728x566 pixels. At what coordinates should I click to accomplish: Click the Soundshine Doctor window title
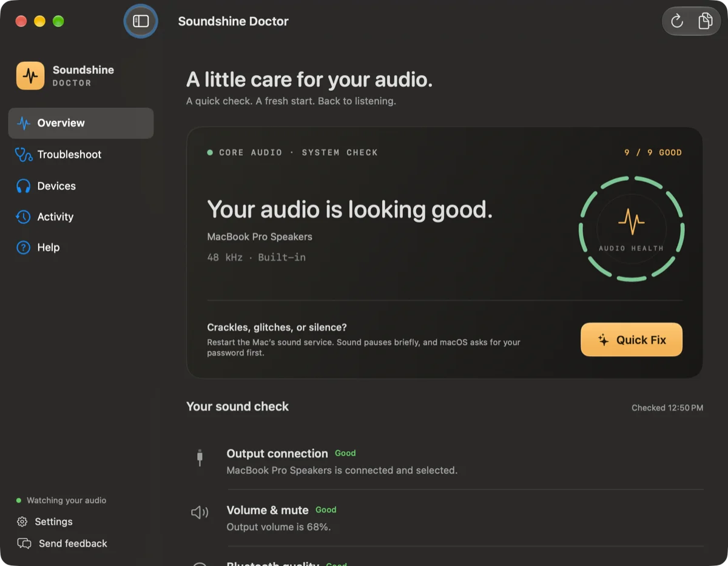click(x=233, y=21)
